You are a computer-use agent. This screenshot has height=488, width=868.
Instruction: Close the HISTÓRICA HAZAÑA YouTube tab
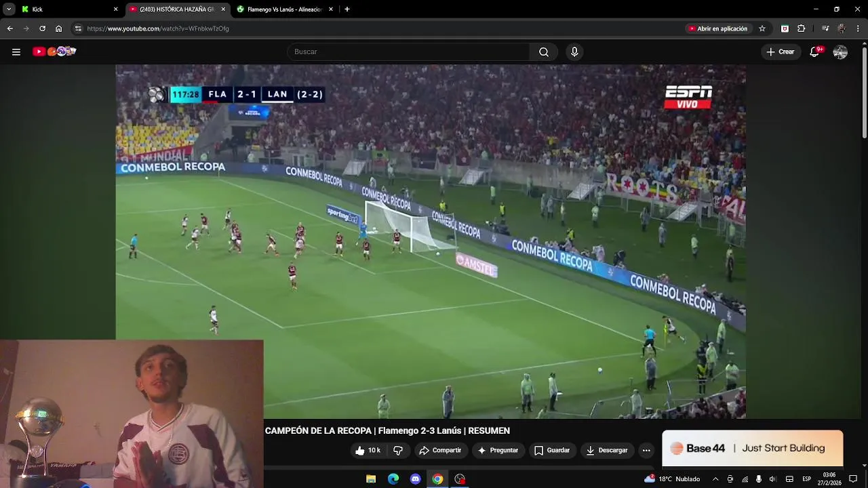[x=223, y=9]
